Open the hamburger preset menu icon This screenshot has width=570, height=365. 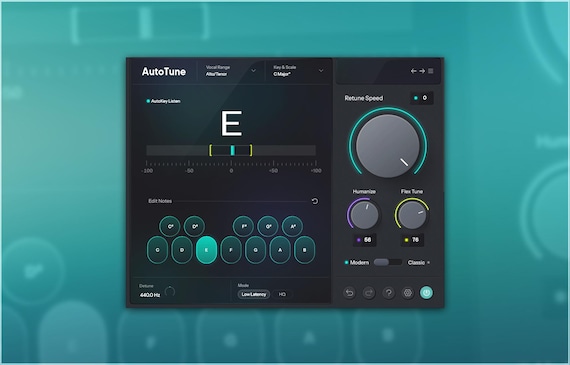(431, 71)
